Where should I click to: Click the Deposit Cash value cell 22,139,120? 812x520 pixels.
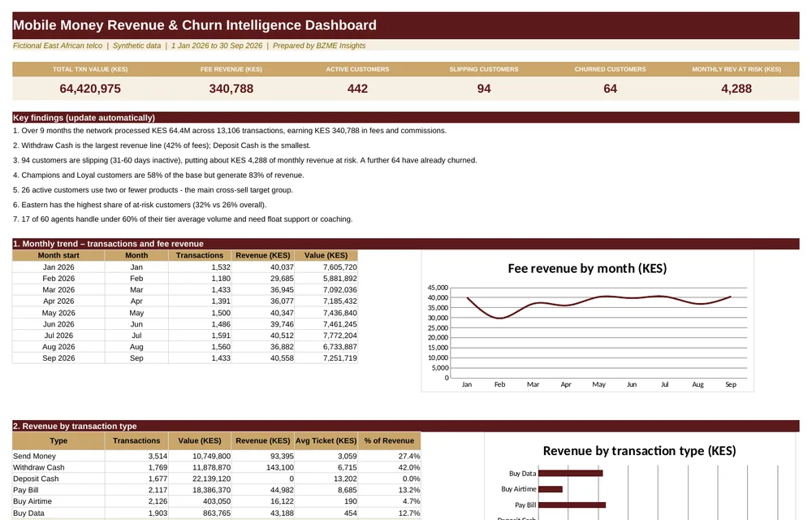(x=200, y=479)
